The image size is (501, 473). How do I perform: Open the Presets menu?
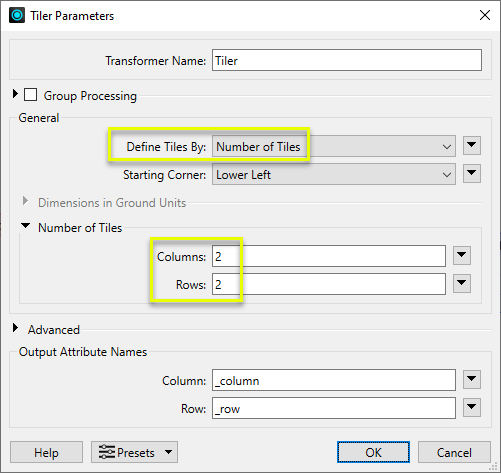[x=134, y=452]
